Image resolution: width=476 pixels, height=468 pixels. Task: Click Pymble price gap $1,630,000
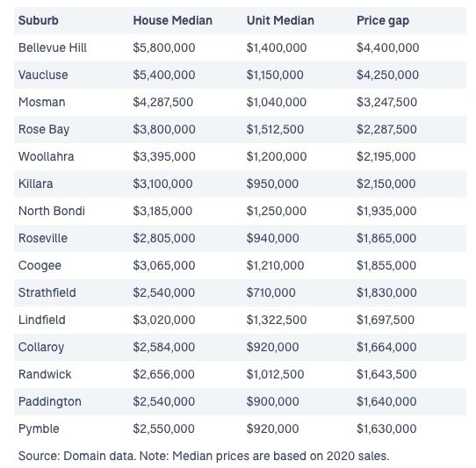386,428
